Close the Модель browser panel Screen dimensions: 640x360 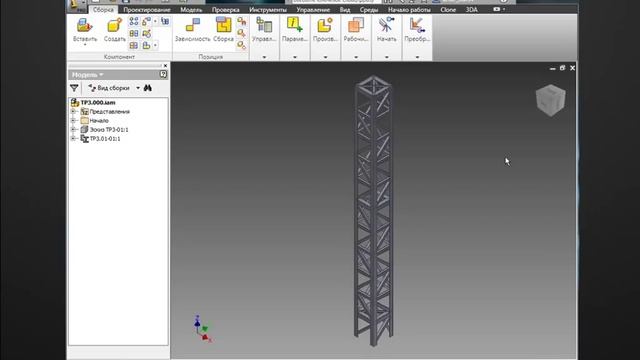(x=165, y=65)
